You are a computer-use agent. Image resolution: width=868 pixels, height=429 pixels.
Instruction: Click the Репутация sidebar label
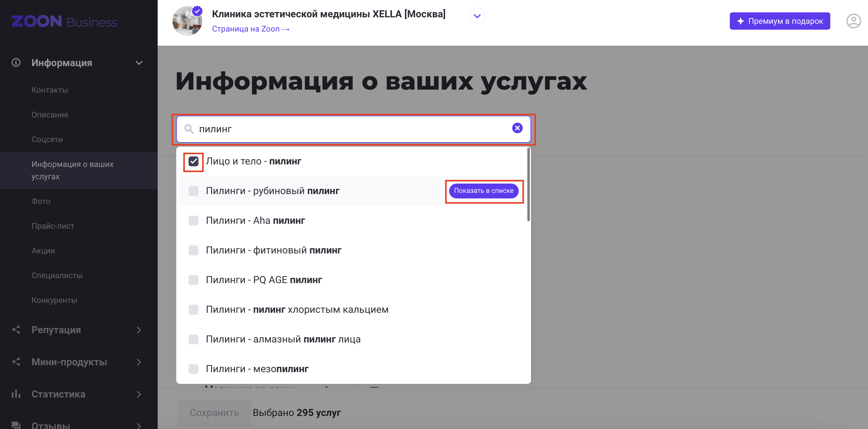(56, 329)
